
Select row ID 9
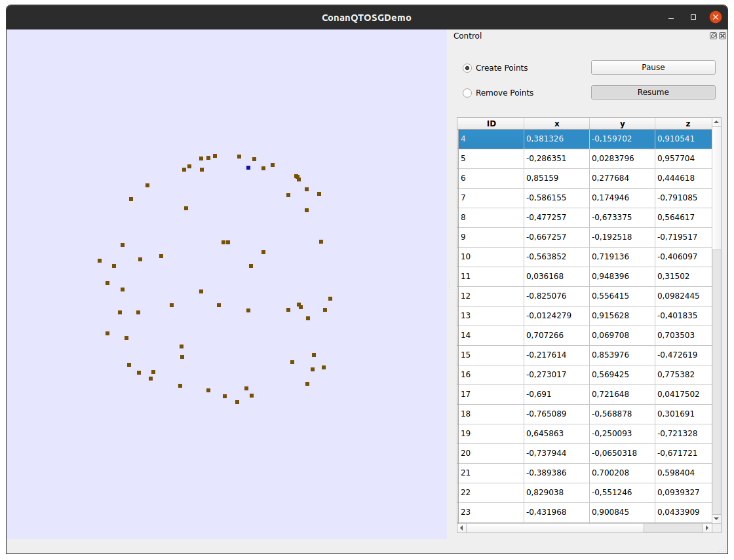(x=491, y=237)
